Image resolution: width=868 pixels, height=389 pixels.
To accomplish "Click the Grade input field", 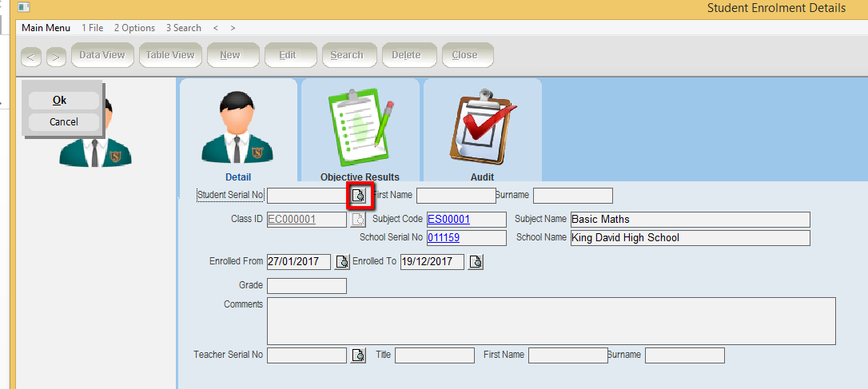I will coord(306,286).
